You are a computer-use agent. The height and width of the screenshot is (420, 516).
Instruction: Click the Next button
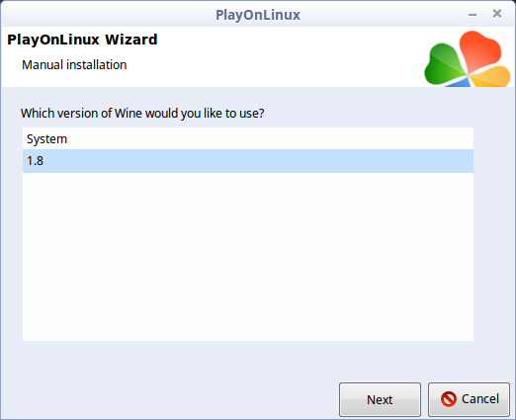pos(380,399)
